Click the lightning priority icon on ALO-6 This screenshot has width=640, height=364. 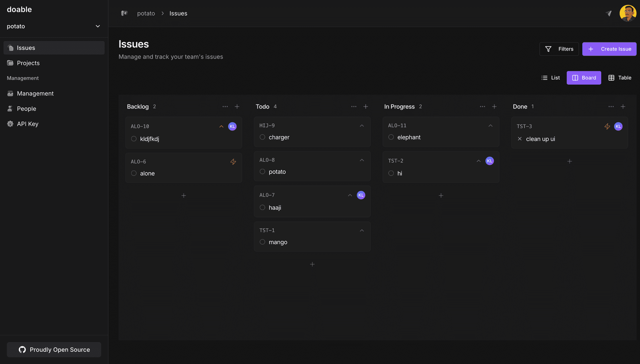233,162
